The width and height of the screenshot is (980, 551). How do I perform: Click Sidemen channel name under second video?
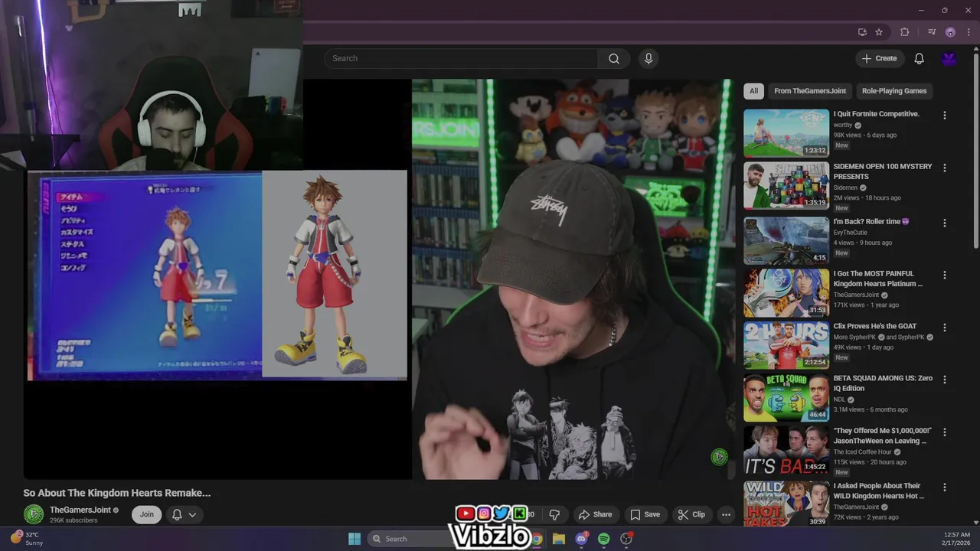pyautogui.click(x=845, y=187)
